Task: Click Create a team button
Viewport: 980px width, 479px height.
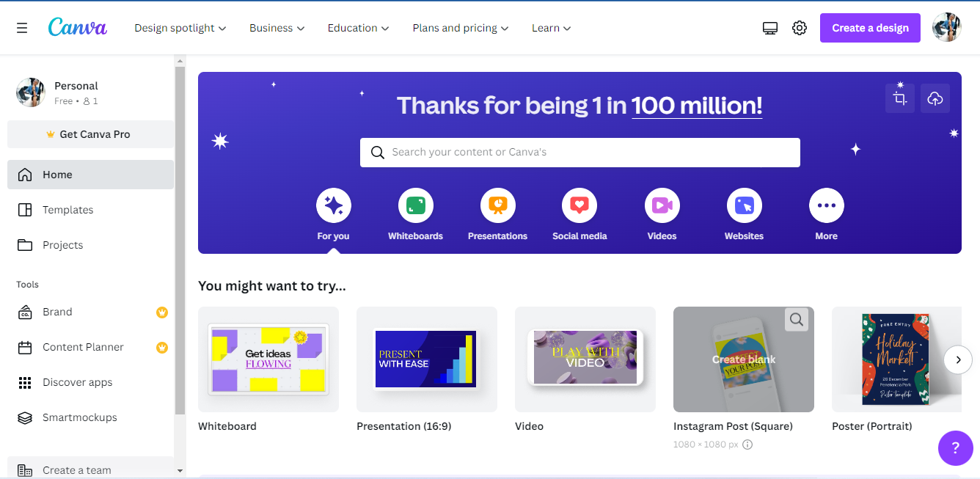Action: (90, 468)
